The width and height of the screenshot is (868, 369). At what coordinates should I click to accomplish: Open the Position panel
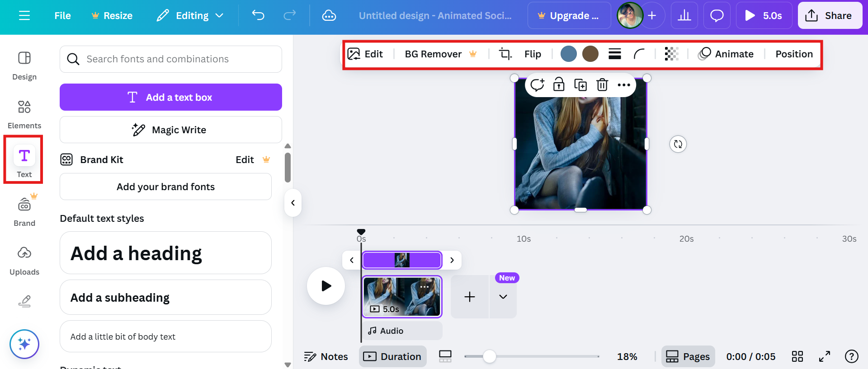point(794,54)
